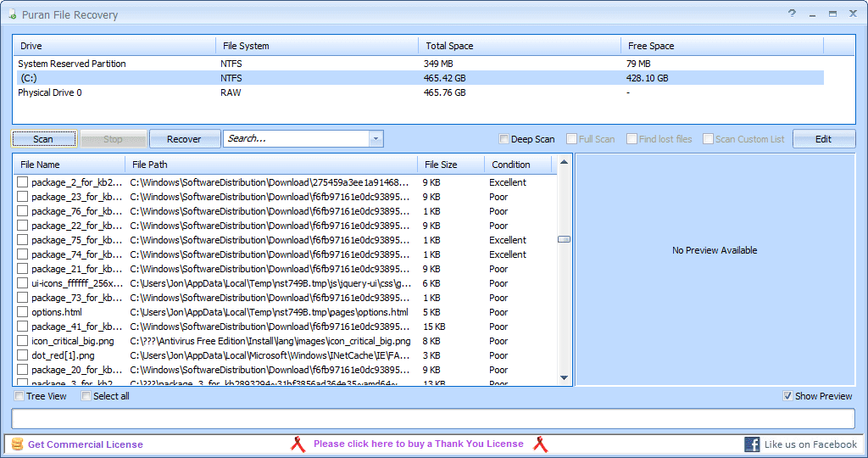Click the 428.10 GB free space value

click(647, 78)
